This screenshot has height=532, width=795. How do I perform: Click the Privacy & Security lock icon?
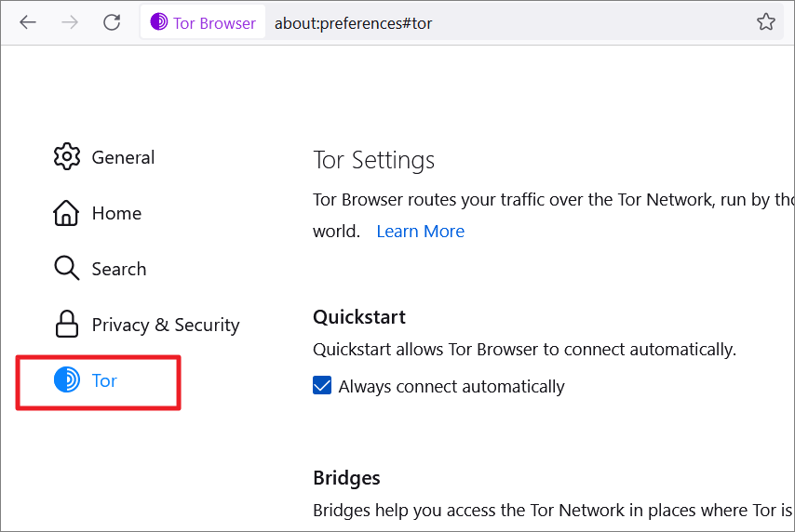pos(66,324)
